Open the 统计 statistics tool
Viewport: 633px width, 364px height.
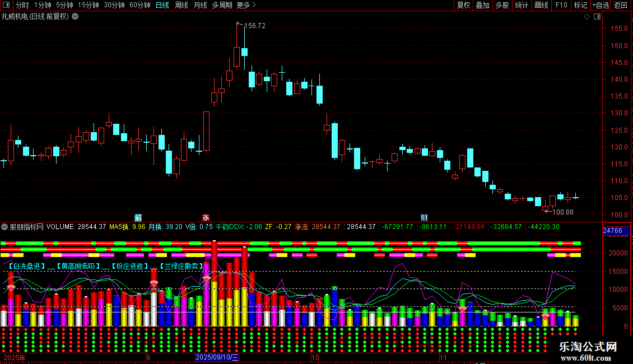point(521,5)
